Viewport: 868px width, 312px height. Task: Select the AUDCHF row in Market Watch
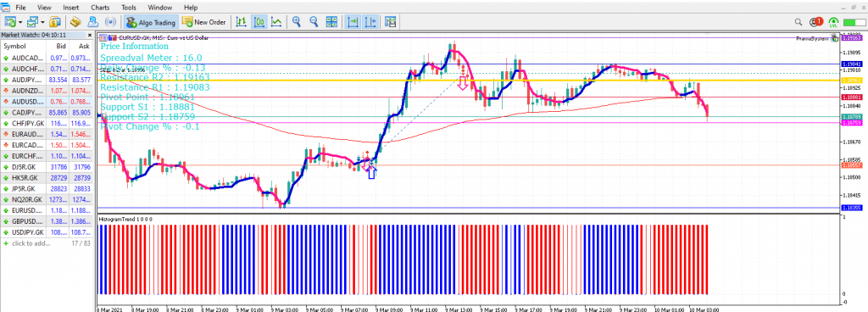pyautogui.click(x=47, y=69)
